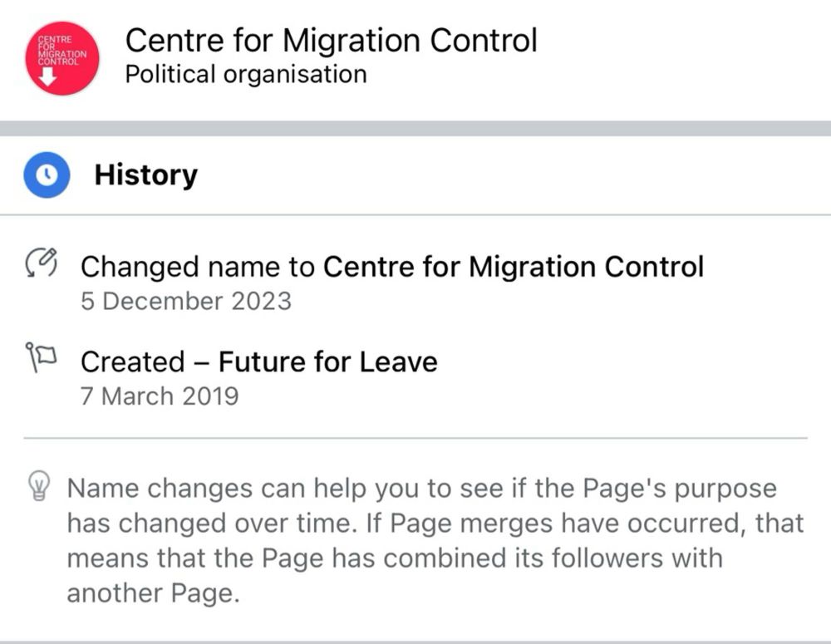Screen dimensions: 831x644
Task: Click the white arrow in page logo
Action: (x=47, y=76)
